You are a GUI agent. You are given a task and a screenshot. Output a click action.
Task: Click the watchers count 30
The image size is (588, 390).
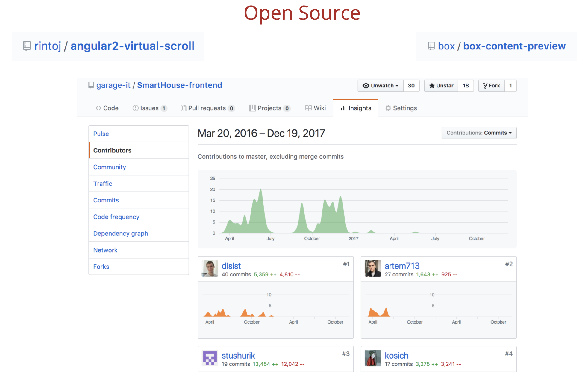pyautogui.click(x=411, y=86)
